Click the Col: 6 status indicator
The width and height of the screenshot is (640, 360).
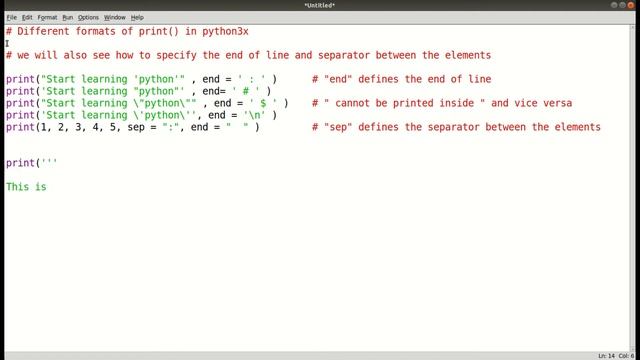626,356
